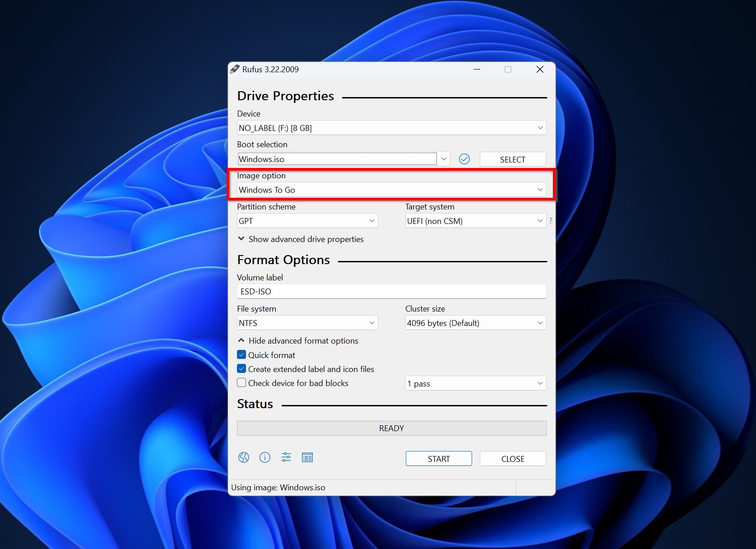Open the Cluster size dropdown
Image resolution: width=756 pixels, height=549 pixels.
point(476,323)
